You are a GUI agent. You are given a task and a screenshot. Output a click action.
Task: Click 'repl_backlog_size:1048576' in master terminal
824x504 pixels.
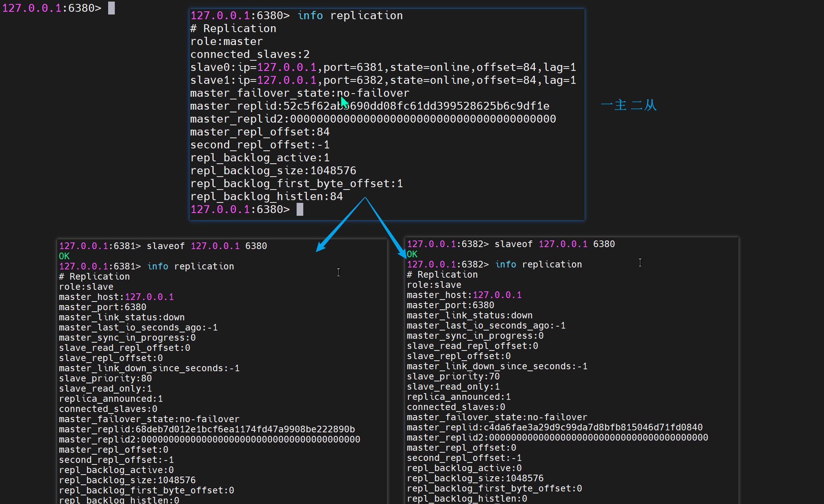coord(273,171)
